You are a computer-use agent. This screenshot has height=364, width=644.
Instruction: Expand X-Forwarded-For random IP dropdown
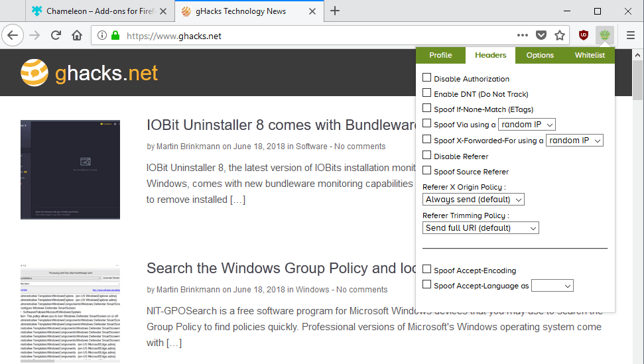[574, 141]
